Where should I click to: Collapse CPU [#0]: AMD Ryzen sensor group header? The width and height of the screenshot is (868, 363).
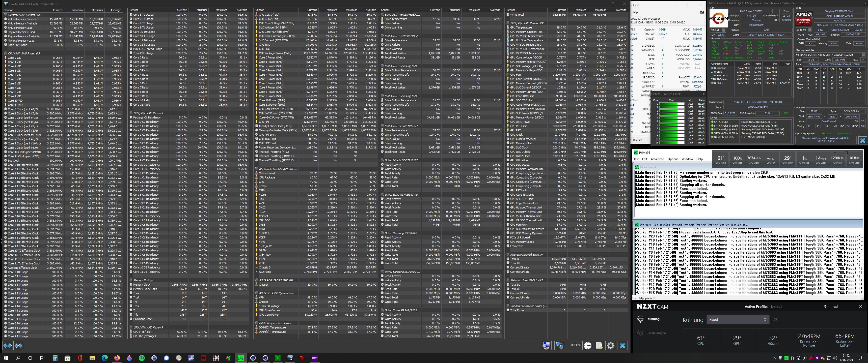(x=23, y=53)
